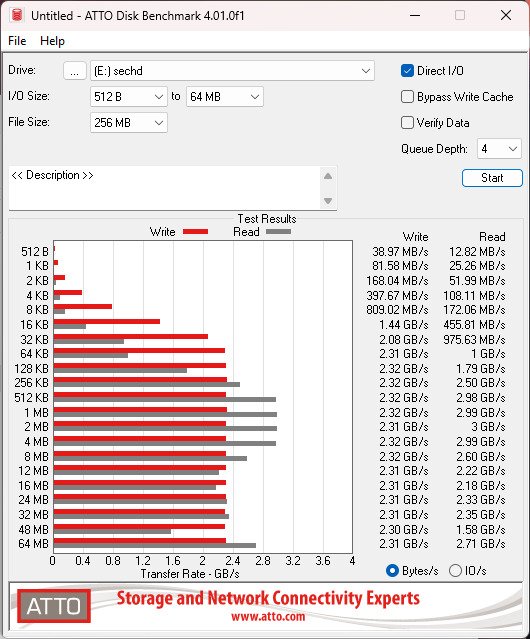Start the disk benchmark test
This screenshot has width=530, height=639.
(x=492, y=178)
